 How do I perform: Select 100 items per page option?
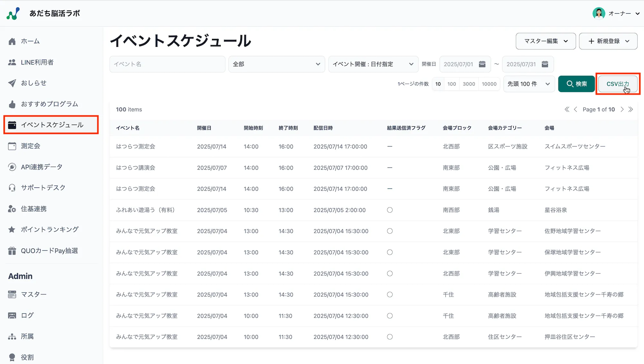pyautogui.click(x=452, y=84)
